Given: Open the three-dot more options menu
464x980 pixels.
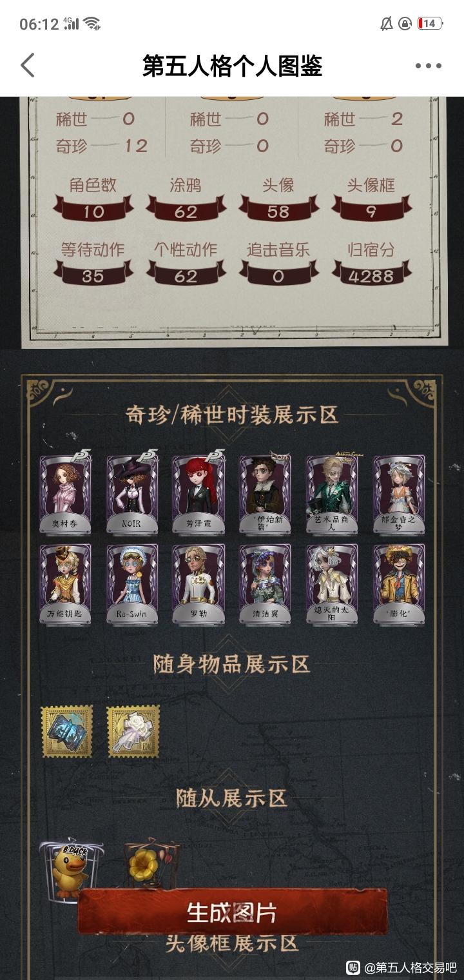Looking at the screenshot, I should point(428,66).
